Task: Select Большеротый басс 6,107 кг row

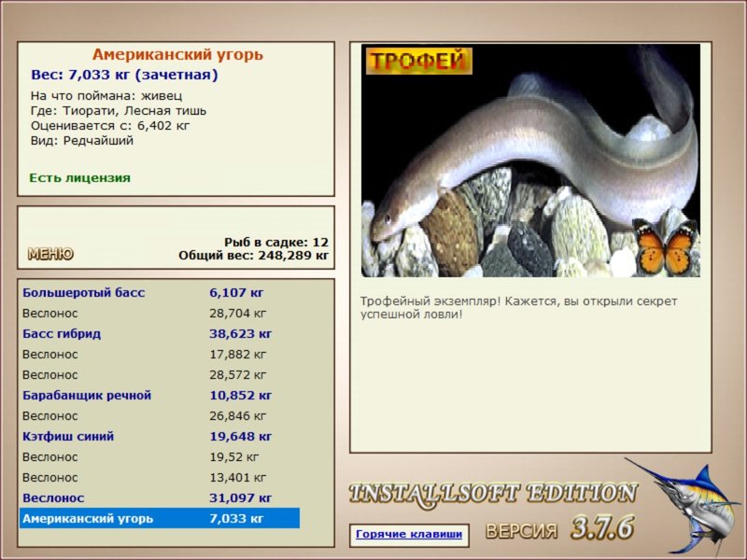Action: tap(159, 292)
